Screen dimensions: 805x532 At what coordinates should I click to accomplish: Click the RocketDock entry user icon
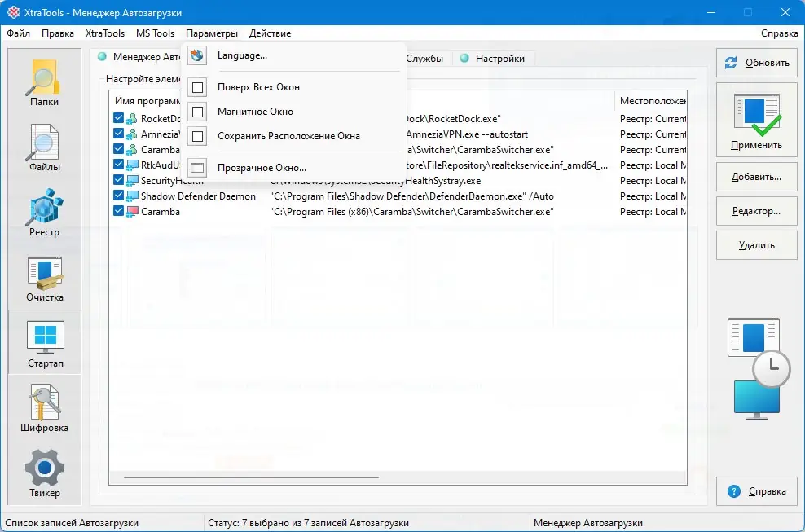(132, 119)
